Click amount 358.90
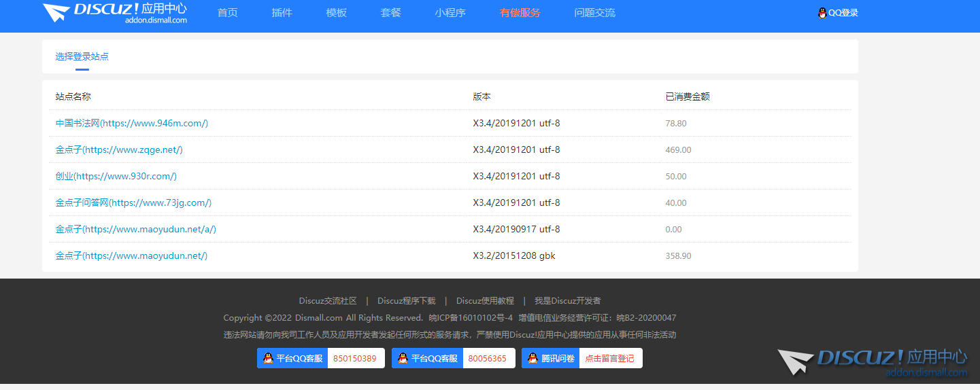This screenshot has width=980, height=390. coord(678,256)
